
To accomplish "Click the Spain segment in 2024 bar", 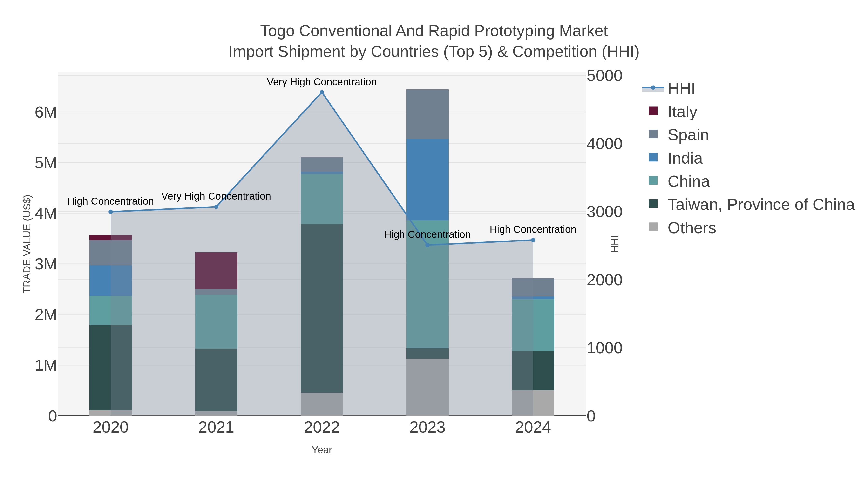I will [533, 287].
